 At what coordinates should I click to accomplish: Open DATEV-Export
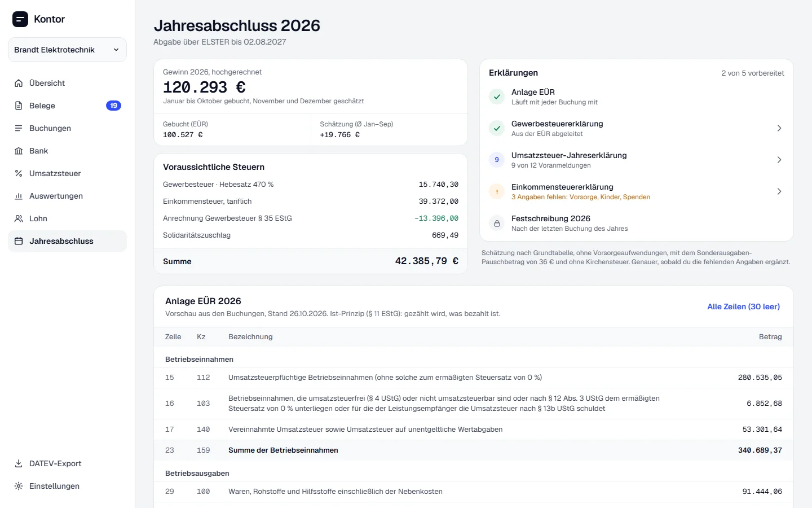(x=67, y=463)
